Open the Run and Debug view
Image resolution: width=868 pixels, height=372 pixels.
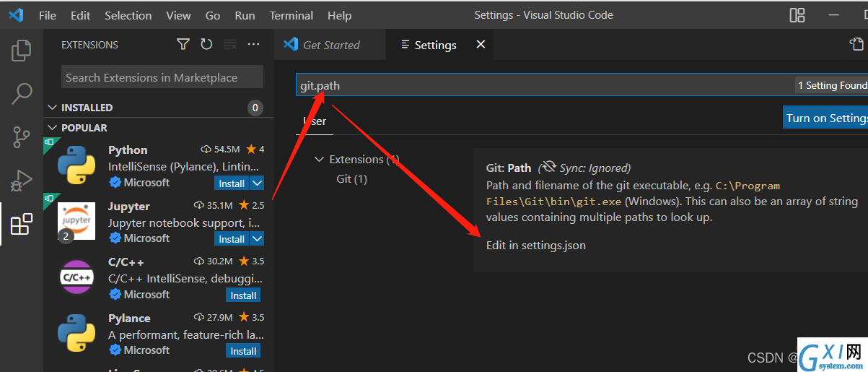22,180
